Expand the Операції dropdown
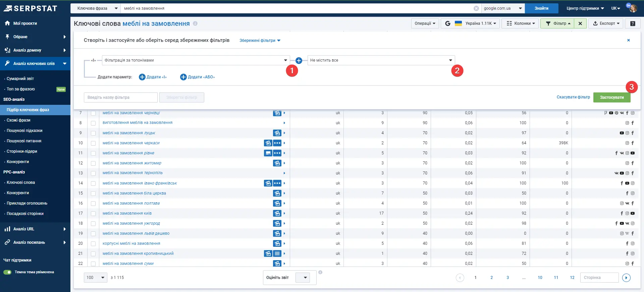 point(425,23)
